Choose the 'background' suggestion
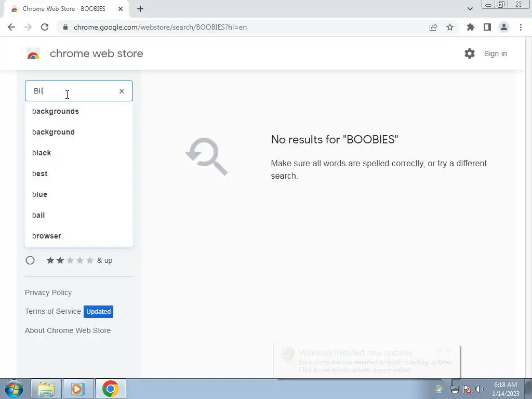Image resolution: width=532 pixels, height=399 pixels. click(79, 132)
